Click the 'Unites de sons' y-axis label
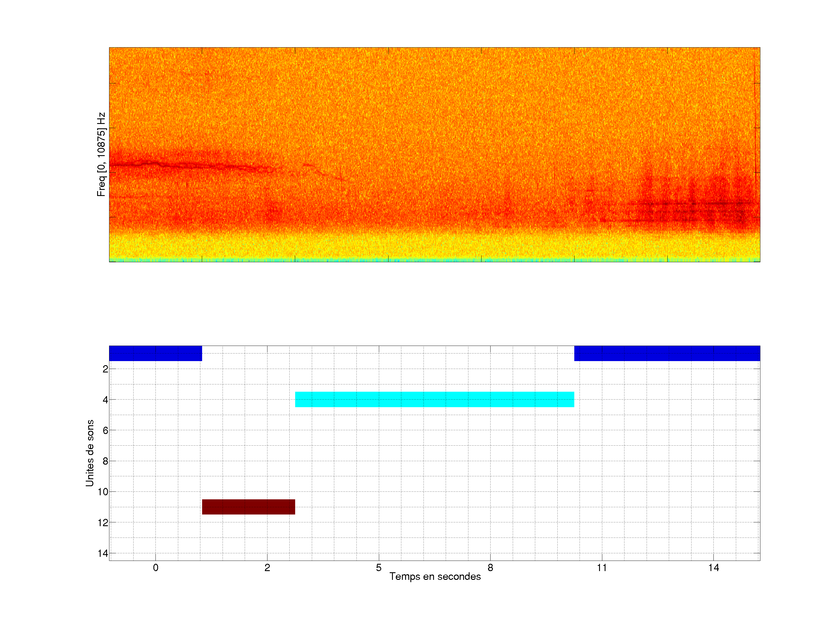 click(x=90, y=453)
